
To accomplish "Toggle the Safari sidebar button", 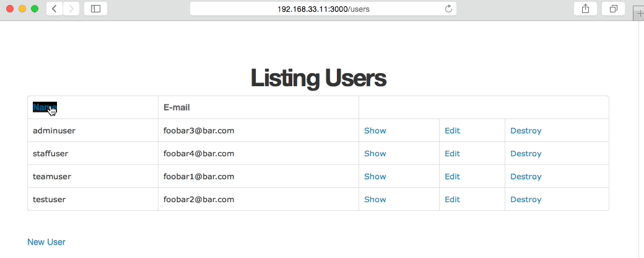I will (x=95, y=9).
